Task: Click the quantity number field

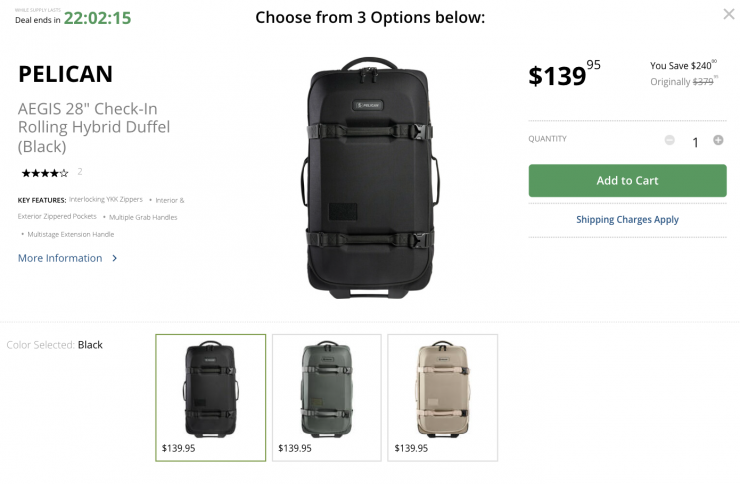Action: [x=695, y=142]
